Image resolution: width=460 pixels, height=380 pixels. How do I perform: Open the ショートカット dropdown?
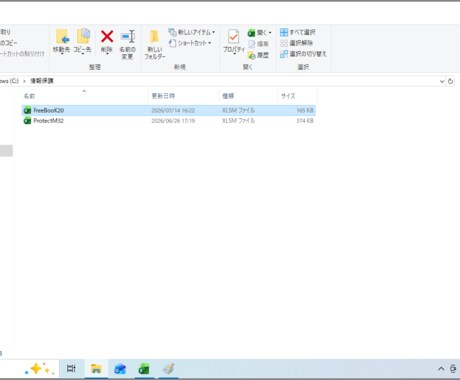(190, 43)
